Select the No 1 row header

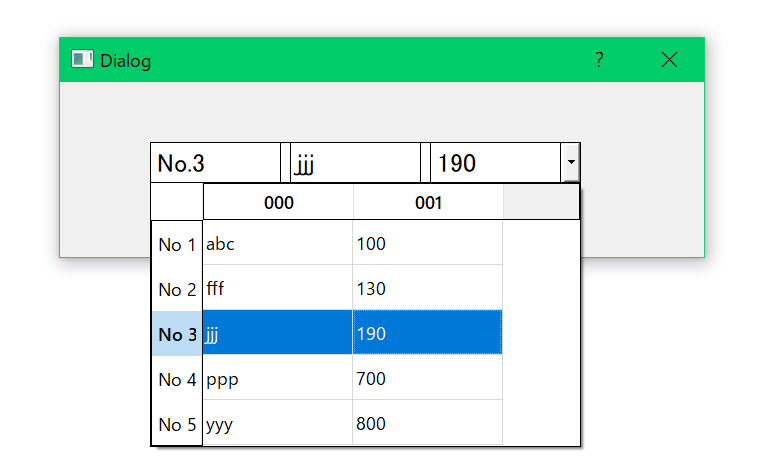(x=177, y=244)
